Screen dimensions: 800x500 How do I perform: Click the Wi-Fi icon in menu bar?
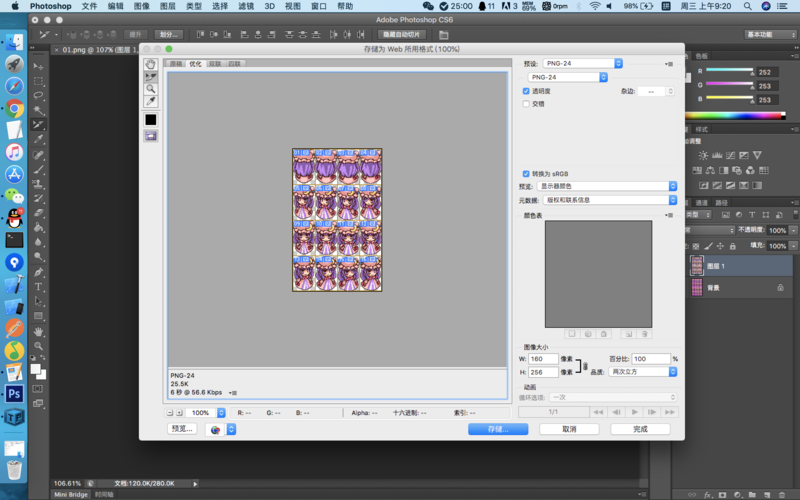(594, 6)
